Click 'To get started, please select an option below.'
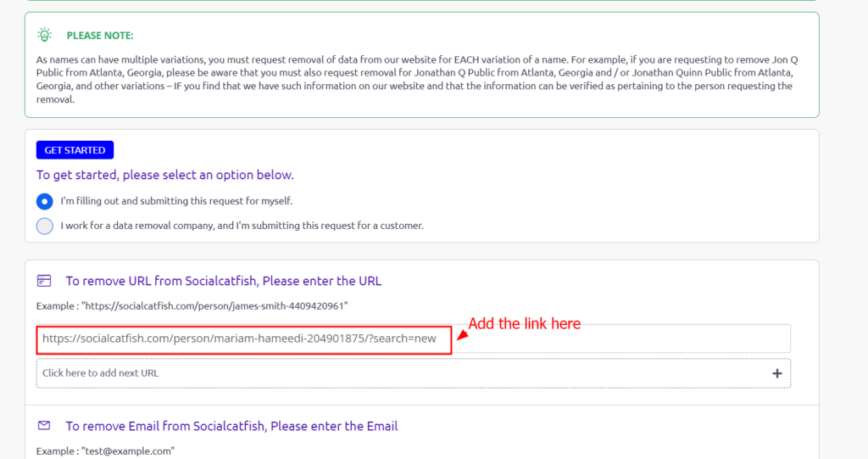The width and height of the screenshot is (868, 459). click(165, 175)
